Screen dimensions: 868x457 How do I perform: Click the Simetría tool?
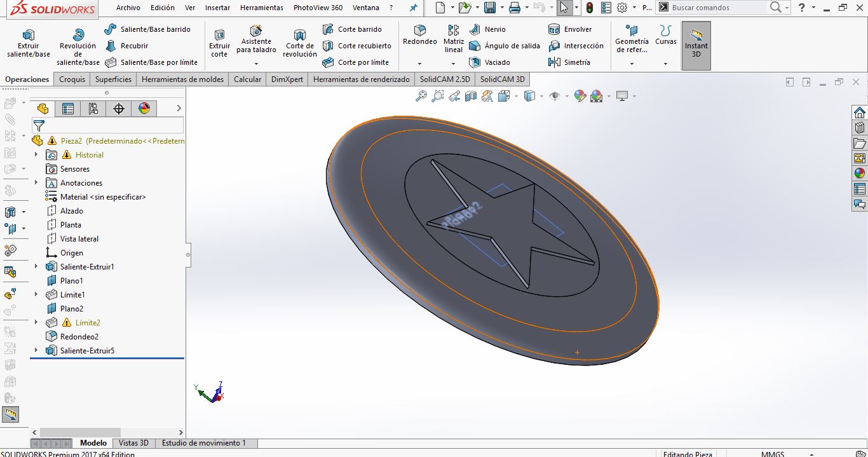tap(569, 62)
